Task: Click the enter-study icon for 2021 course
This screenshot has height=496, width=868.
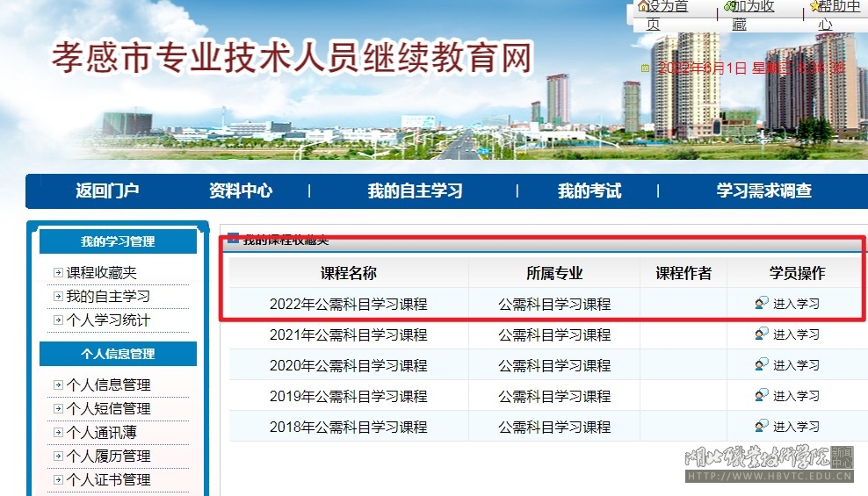Action: [x=762, y=334]
